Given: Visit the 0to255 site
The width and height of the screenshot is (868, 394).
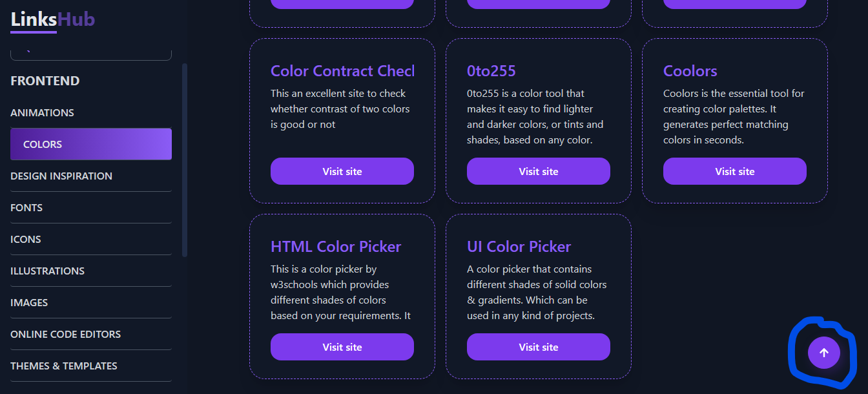Looking at the screenshot, I should [x=538, y=171].
